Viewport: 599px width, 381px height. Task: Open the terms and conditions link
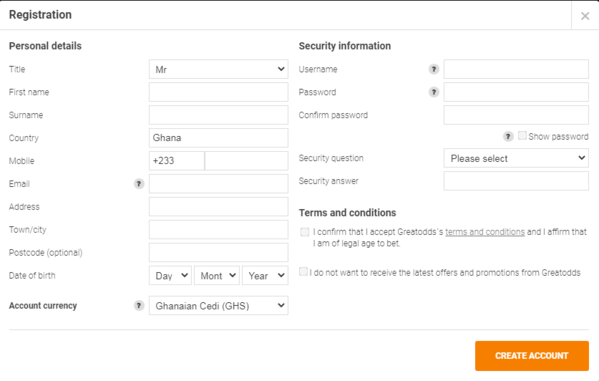pos(485,232)
